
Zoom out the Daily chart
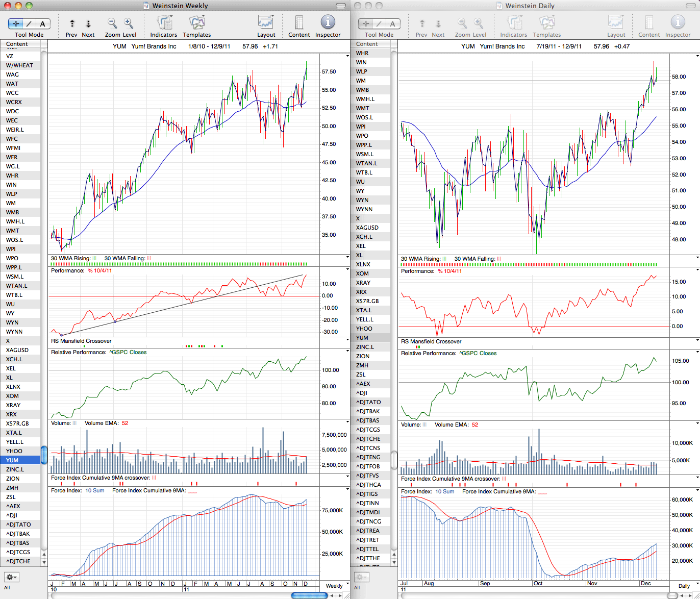462,23
